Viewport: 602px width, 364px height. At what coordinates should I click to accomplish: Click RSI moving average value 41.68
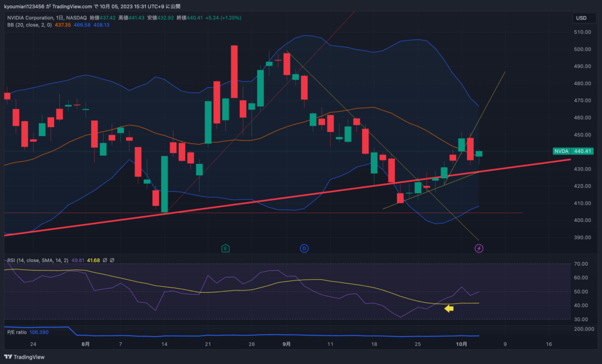[93, 261]
